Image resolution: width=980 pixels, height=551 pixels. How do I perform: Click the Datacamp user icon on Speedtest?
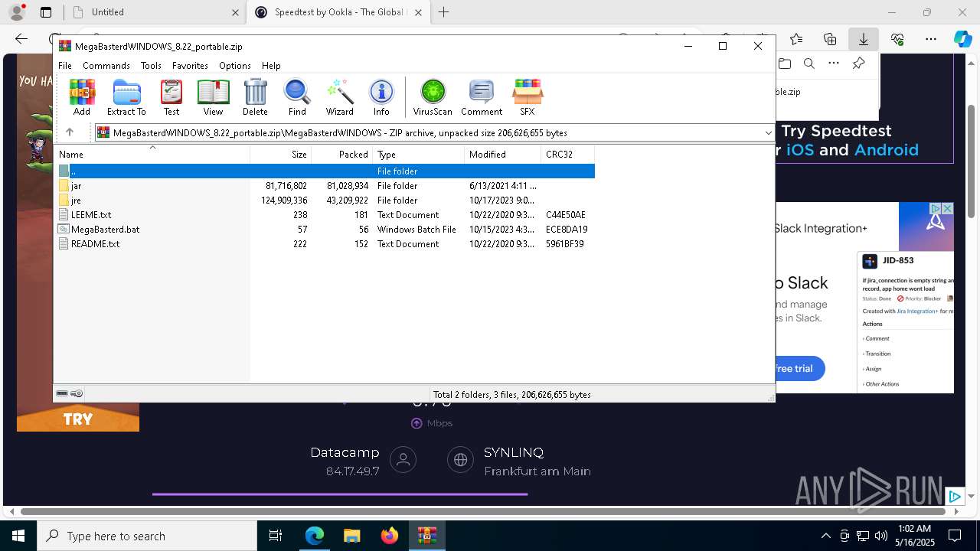click(403, 460)
